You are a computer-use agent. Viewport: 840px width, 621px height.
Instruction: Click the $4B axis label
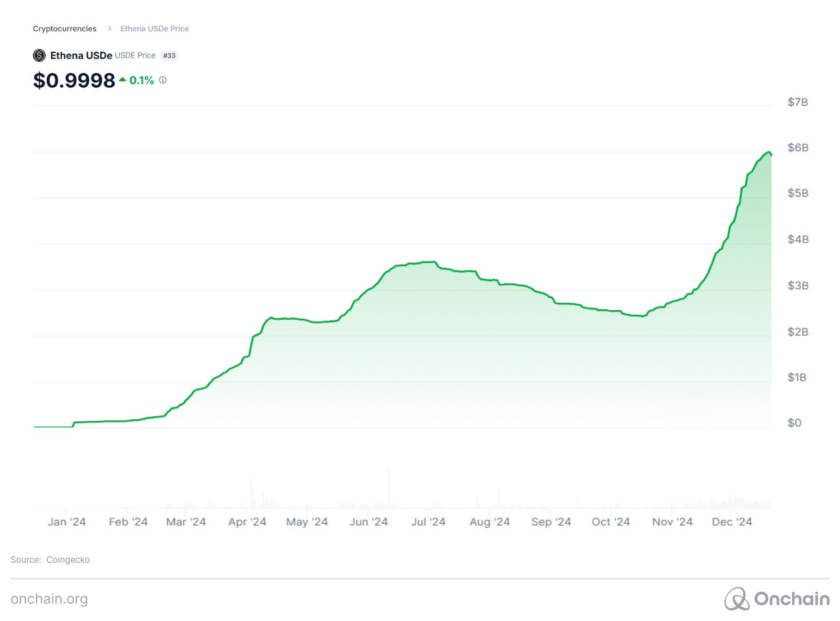(x=798, y=239)
